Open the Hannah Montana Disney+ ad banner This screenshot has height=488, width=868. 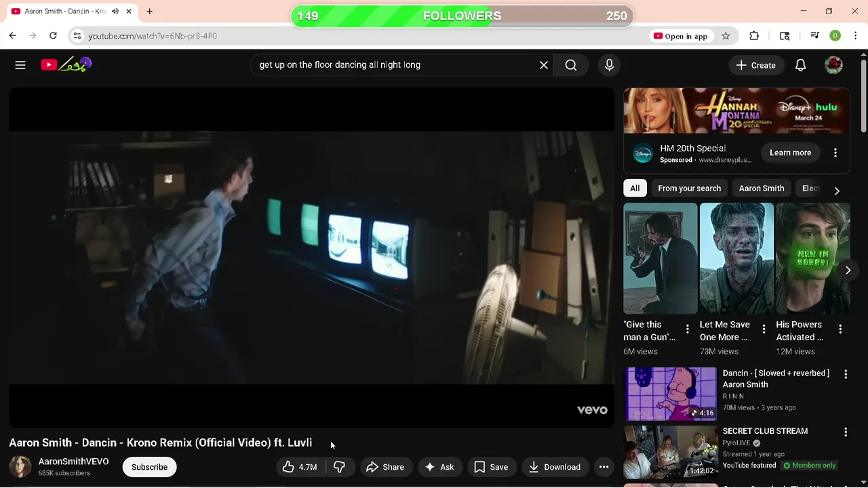click(x=736, y=110)
